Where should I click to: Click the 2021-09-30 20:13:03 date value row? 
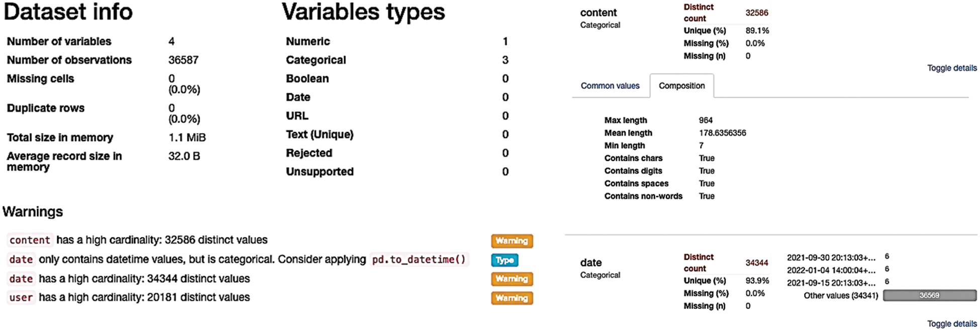(831, 258)
